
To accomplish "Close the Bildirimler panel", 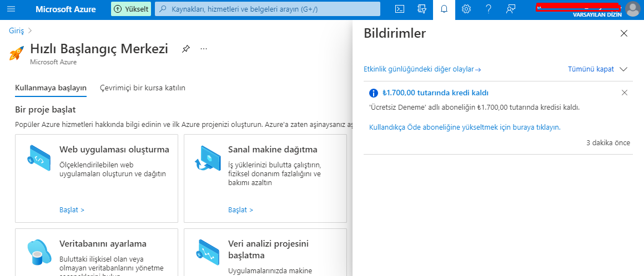I will [x=624, y=34].
